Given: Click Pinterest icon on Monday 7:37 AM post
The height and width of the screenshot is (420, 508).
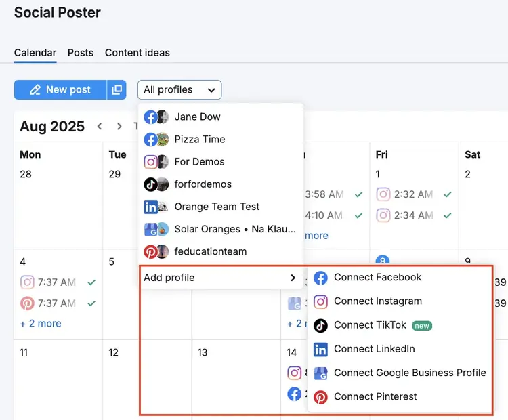Looking at the screenshot, I should 27,303.
